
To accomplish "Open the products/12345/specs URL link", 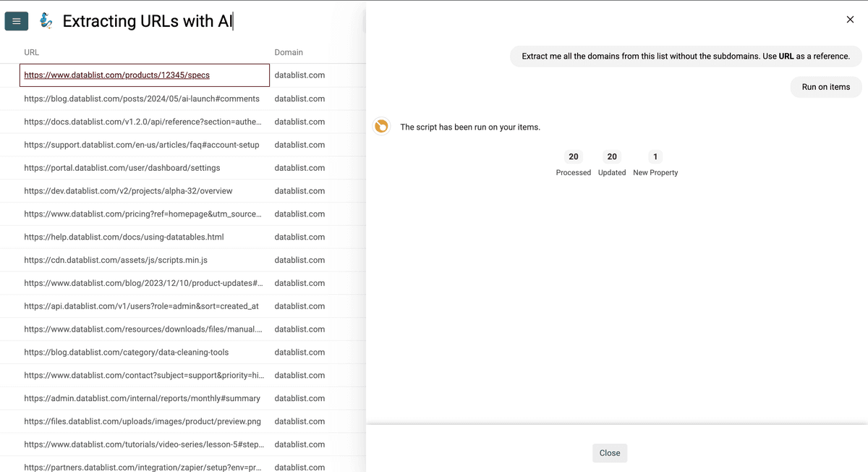I will pos(117,75).
